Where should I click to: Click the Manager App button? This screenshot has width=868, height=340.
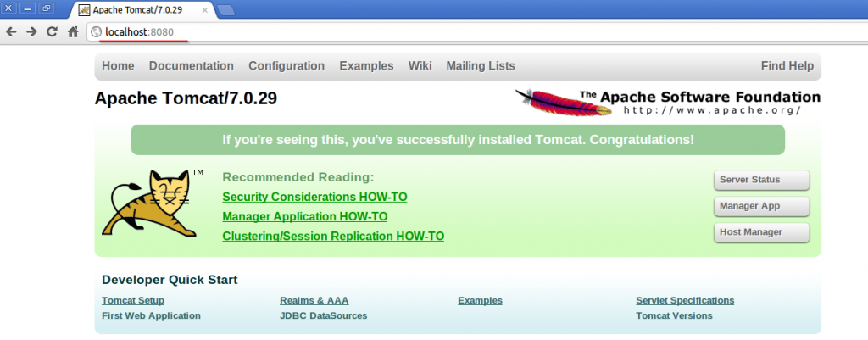tap(762, 206)
